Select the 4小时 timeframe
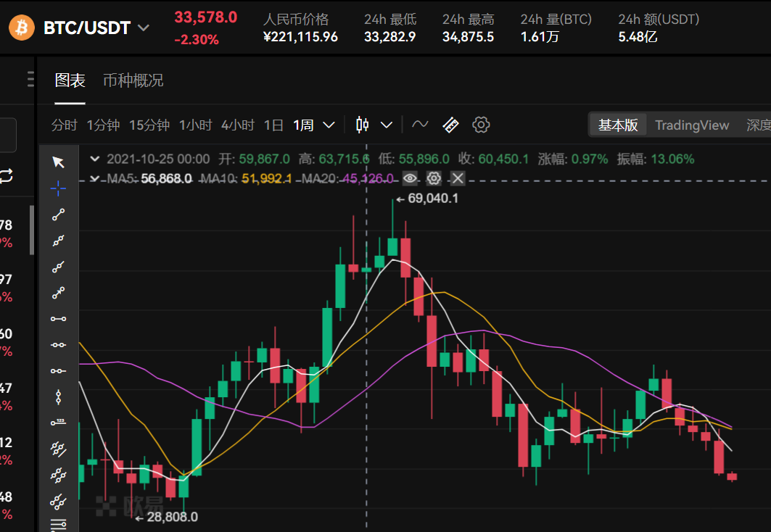771x532 pixels. pyautogui.click(x=237, y=125)
